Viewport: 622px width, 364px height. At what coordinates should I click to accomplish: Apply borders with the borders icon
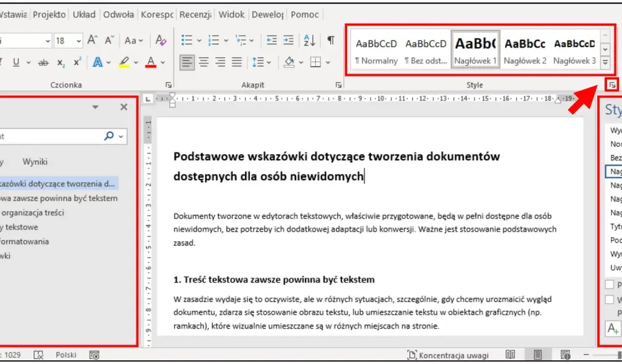(315, 62)
